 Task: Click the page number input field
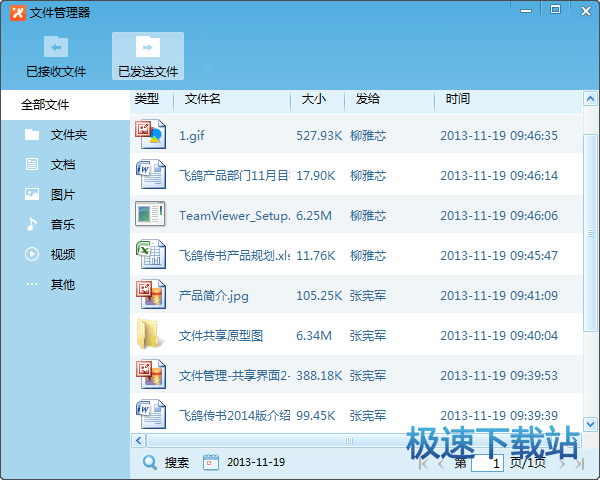488,464
